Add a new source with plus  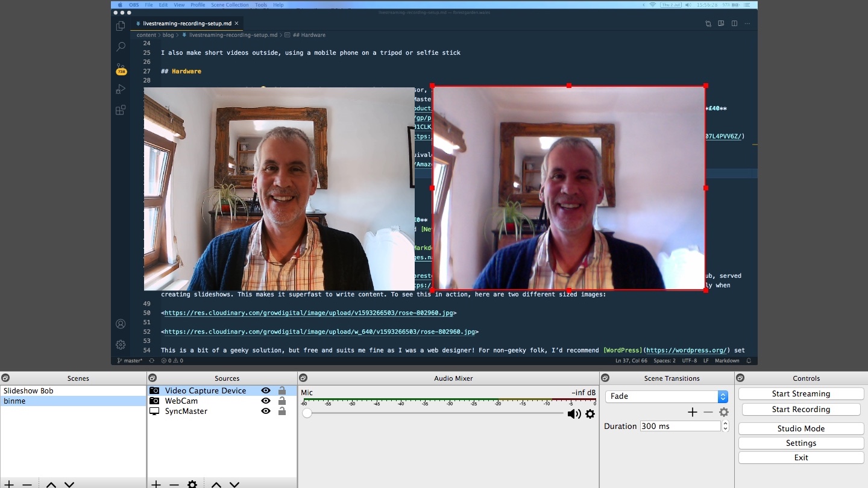pos(156,484)
